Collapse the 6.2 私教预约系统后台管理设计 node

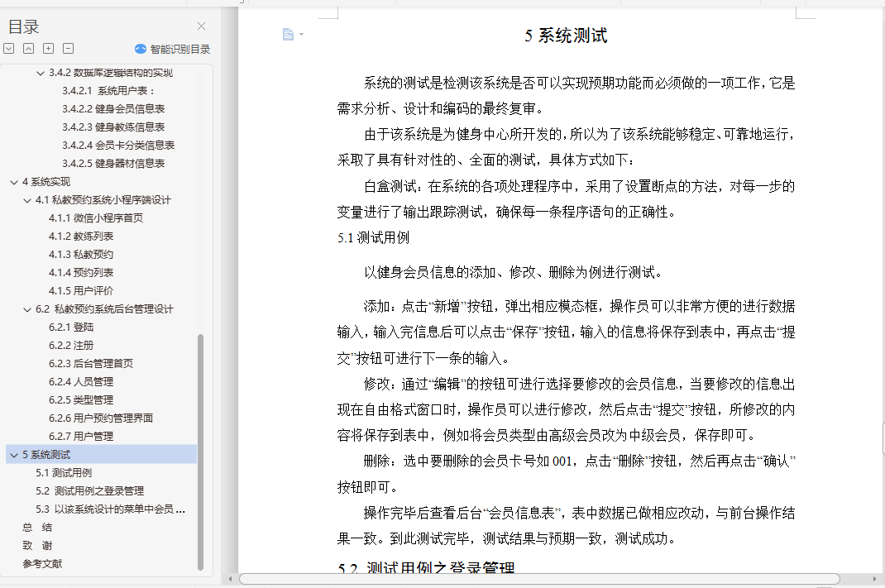coord(27,309)
